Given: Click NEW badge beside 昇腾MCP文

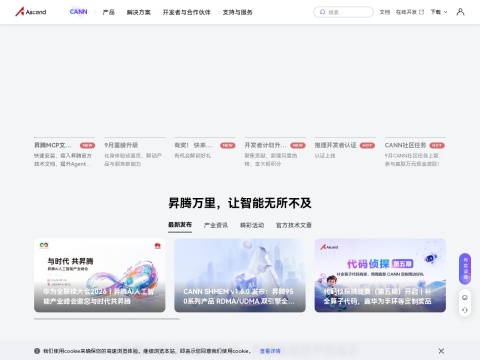Looking at the screenshot, I should click(x=87, y=145).
